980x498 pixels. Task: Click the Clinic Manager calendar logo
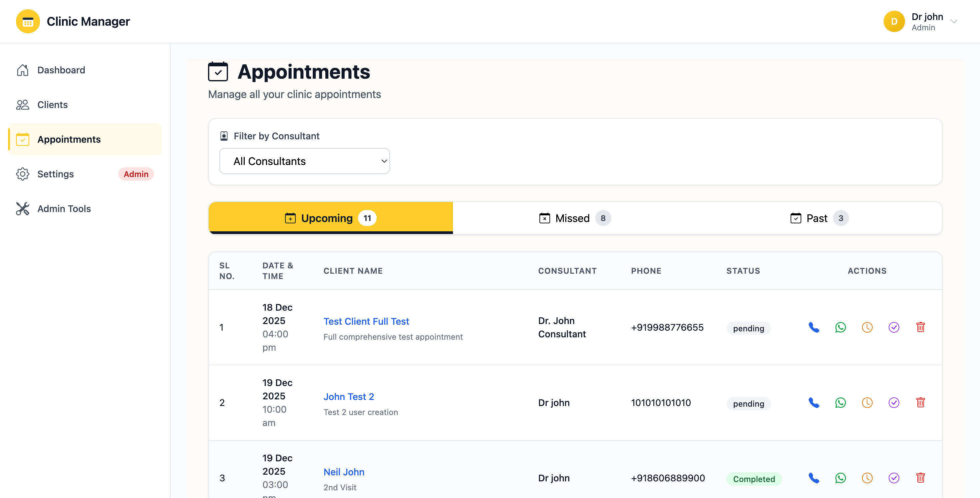pyautogui.click(x=27, y=21)
